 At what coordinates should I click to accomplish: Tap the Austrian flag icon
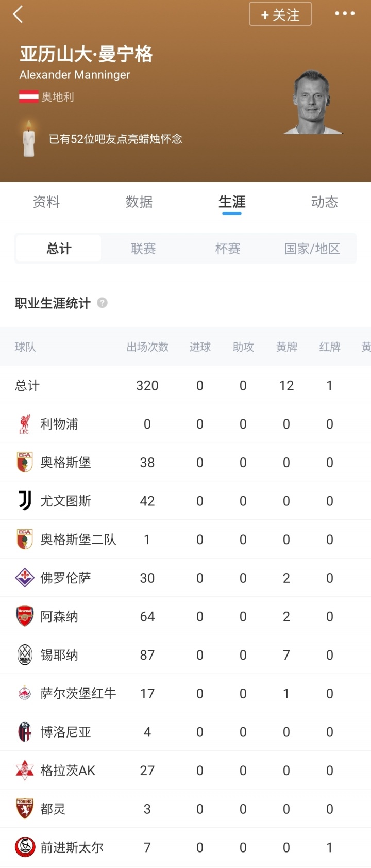click(29, 96)
